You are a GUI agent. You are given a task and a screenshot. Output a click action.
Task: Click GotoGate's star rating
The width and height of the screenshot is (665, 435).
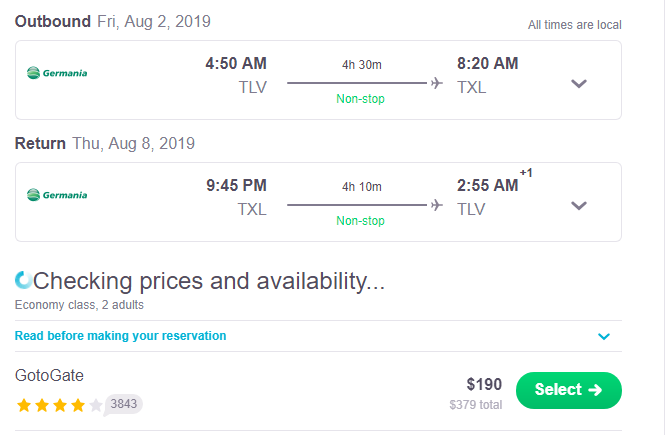[x=59, y=405]
